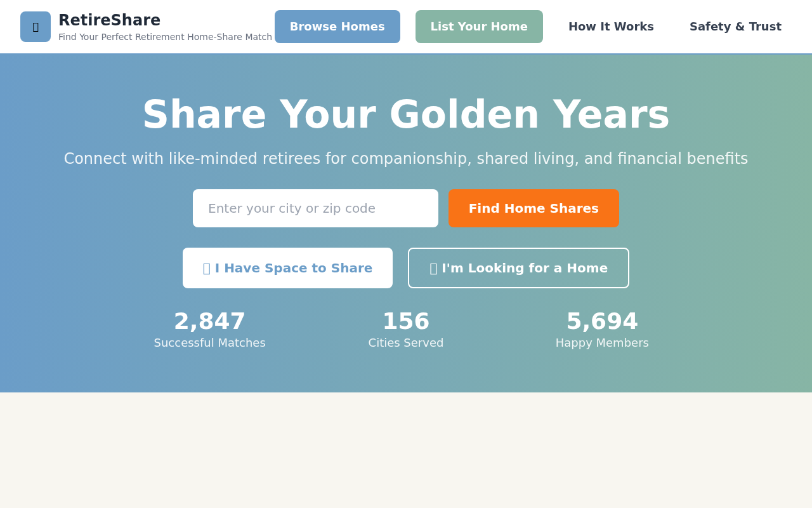Choose 'I'm Looking for a Home'
Screen dimensions: 812x508
coord(518,268)
